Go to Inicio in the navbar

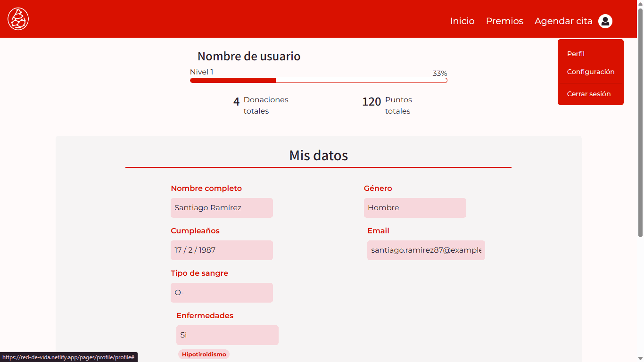[x=462, y=21]
